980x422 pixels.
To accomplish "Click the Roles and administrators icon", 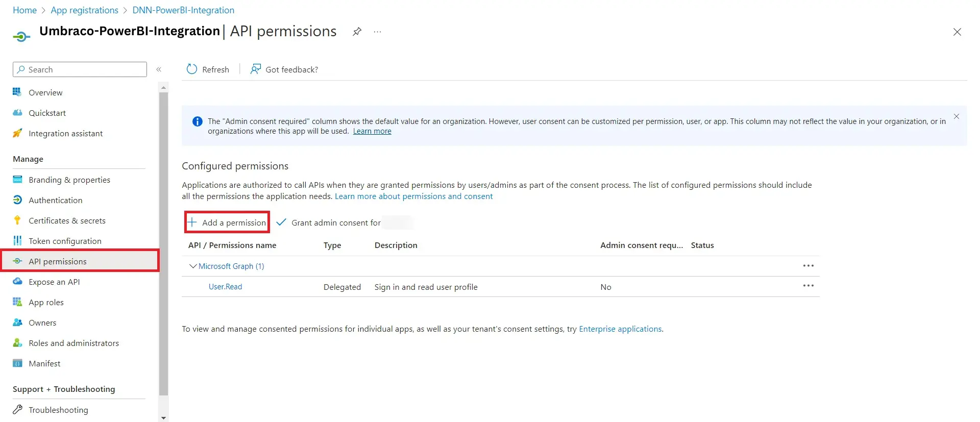I will (17, 343).
